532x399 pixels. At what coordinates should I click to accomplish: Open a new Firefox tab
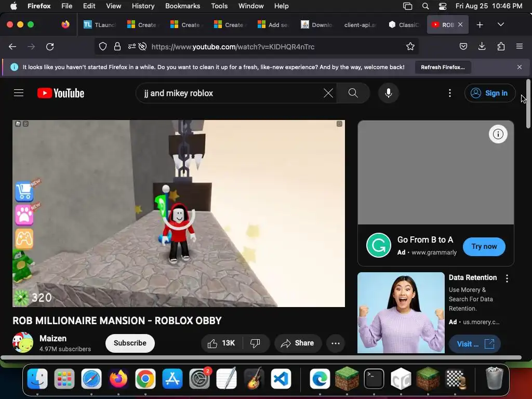[x=480, y=25]
